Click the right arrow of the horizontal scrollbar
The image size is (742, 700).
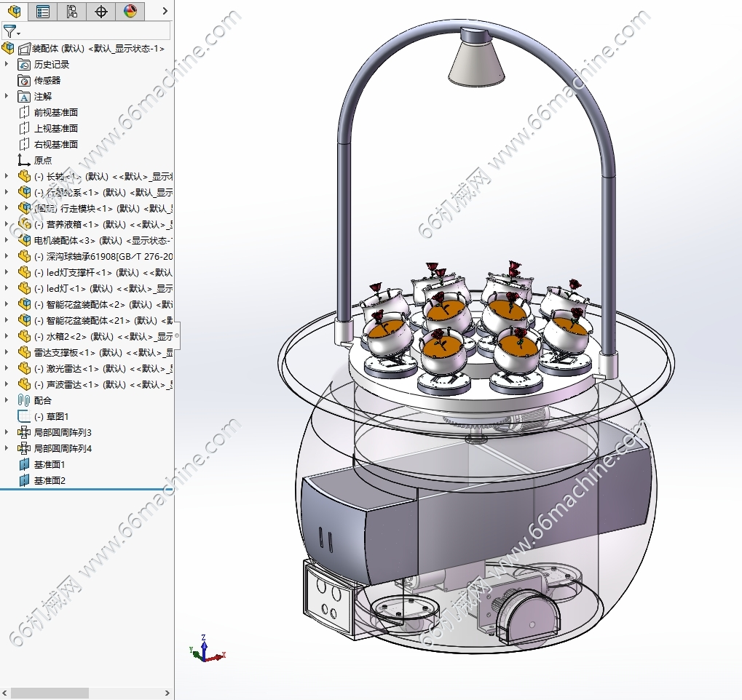point(167,693)
